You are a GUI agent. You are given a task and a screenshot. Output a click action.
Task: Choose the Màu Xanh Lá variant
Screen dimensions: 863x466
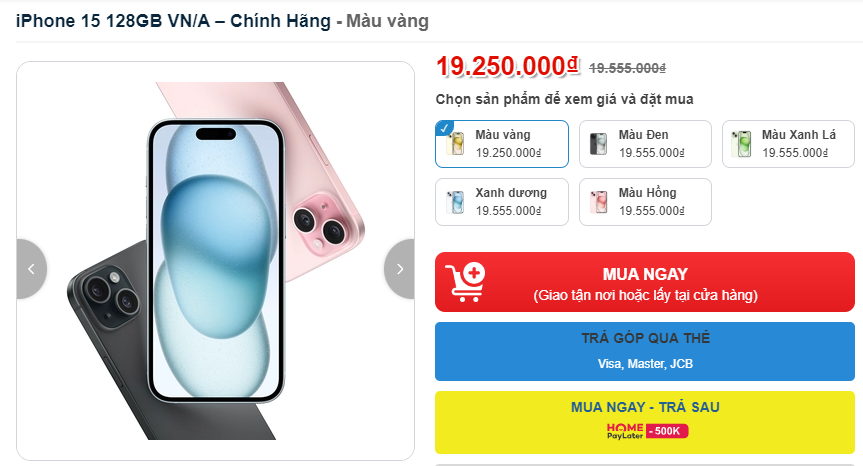(788, 144)
